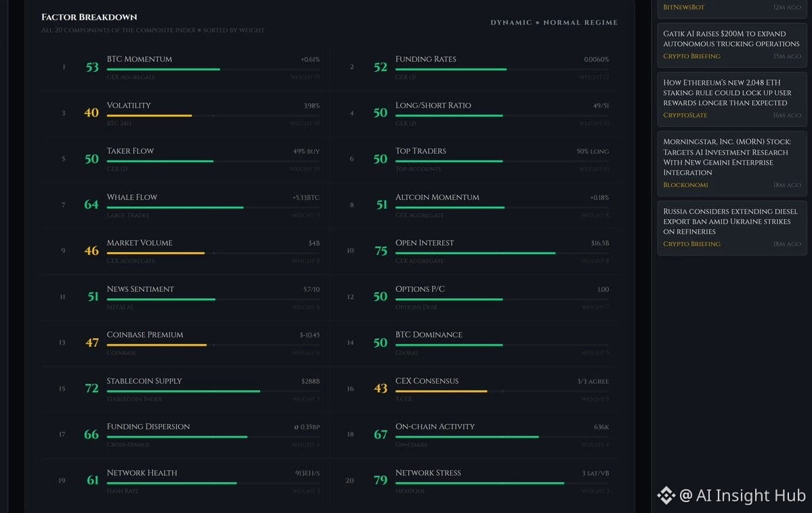Open the Russia diesel export ban headline
This screenshot has width=812, height=513.
pos(731,228)
